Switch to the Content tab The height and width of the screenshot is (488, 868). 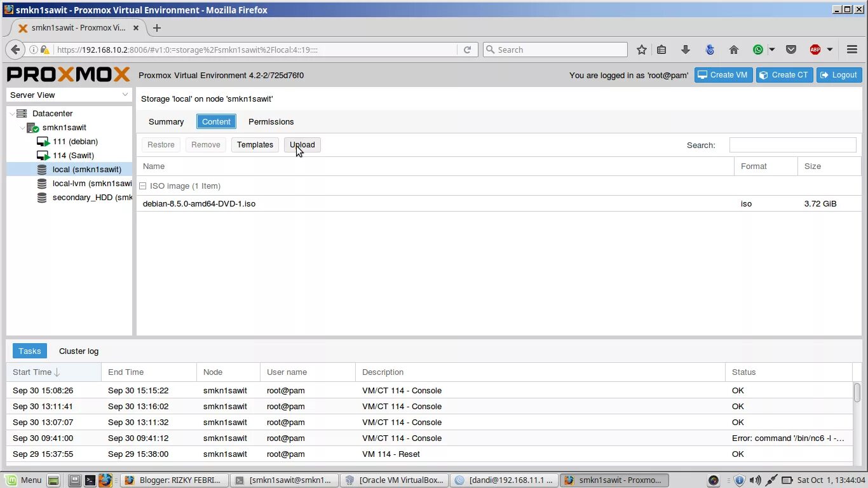pyautogui.click(x=216, y=121)
